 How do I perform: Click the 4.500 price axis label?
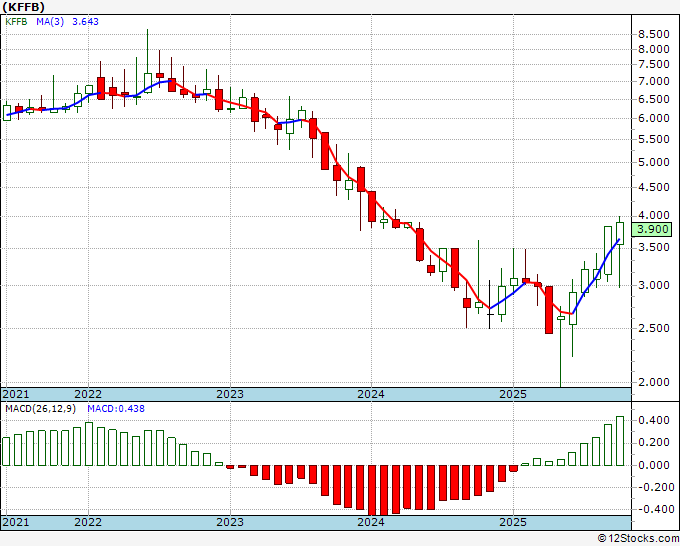654,187
